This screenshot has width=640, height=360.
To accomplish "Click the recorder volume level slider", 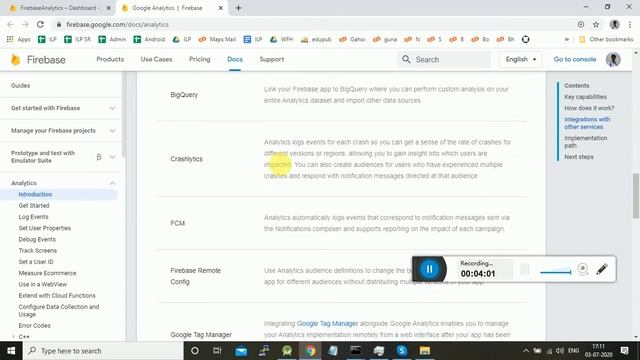I will [x=556, y=272].
